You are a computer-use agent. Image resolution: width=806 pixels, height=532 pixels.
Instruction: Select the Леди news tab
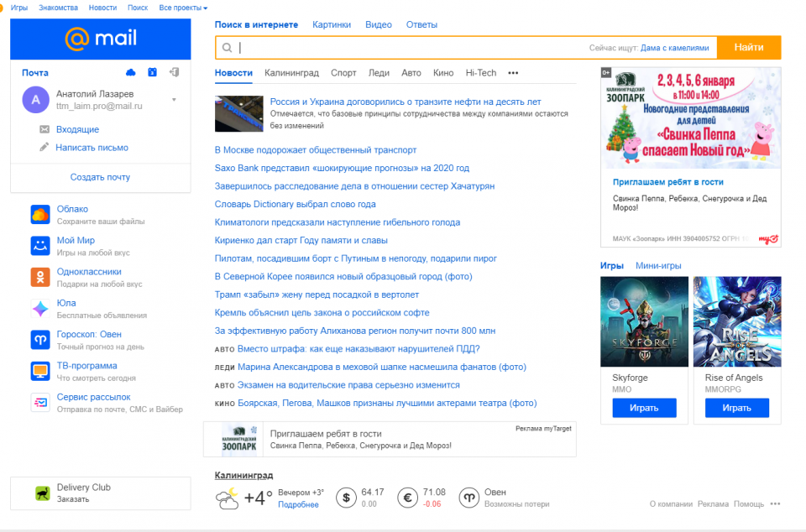click(x=379, y=73)
